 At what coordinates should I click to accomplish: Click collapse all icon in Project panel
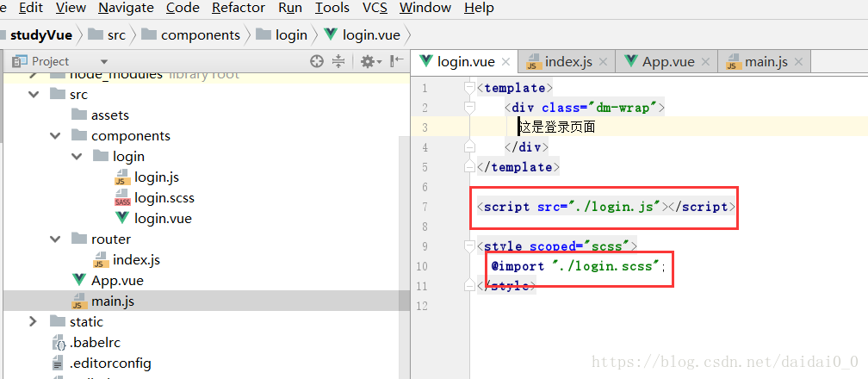pyautogui.click(x=338, y=61)
